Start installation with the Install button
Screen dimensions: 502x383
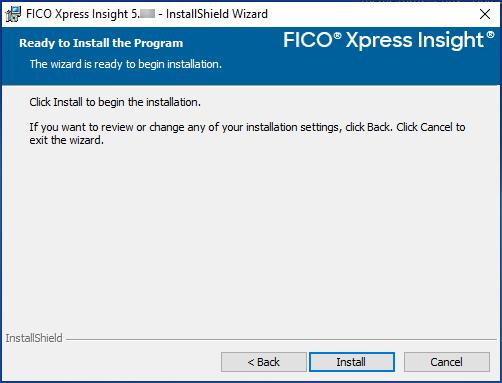(352, 362)
